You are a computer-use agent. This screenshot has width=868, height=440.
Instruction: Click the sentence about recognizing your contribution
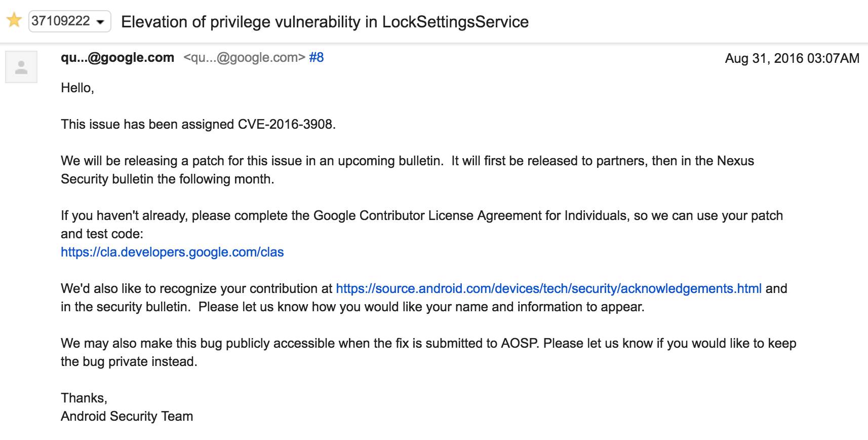point(424,298)
